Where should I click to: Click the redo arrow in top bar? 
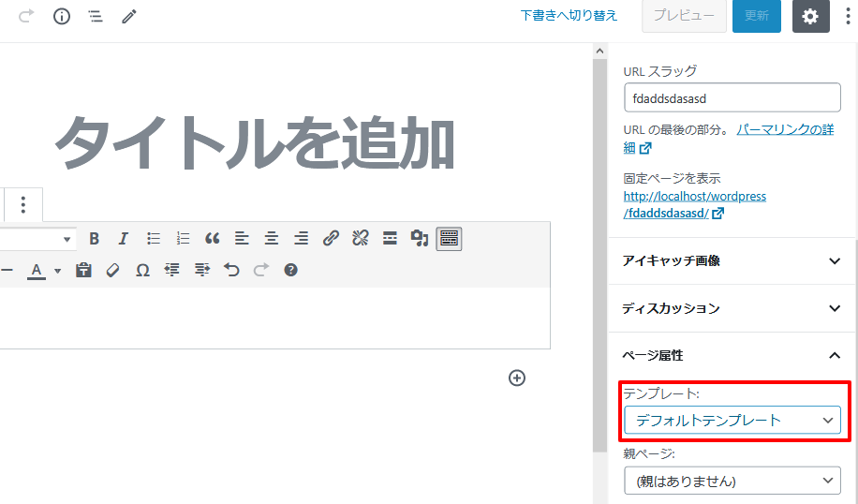click(26, 17)
